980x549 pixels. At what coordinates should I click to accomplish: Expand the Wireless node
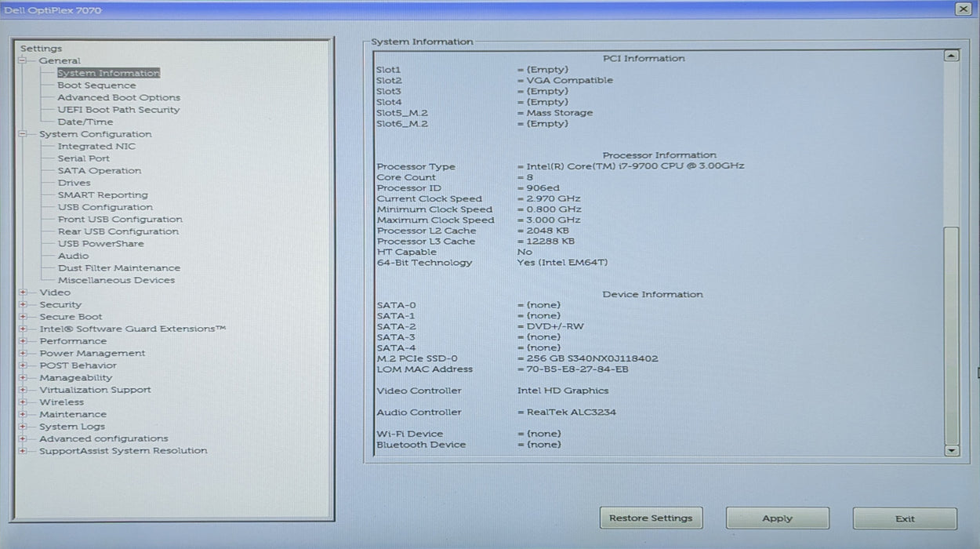click(x=24, y=402)
